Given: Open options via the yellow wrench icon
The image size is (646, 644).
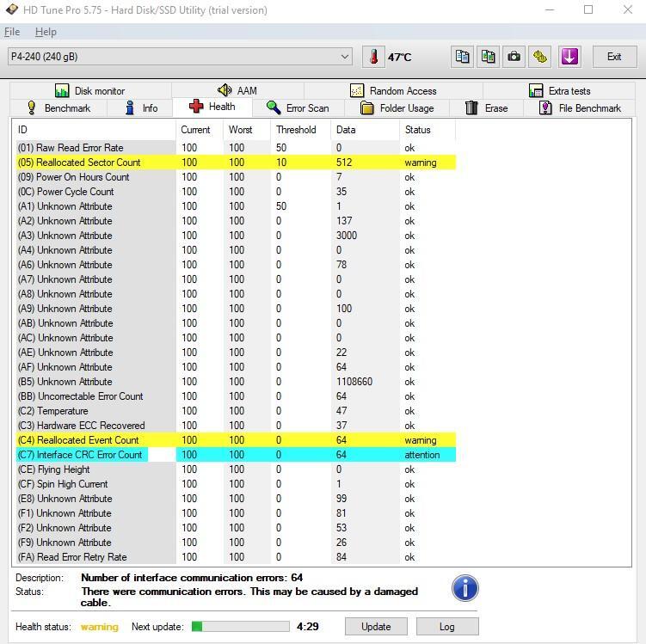Looking at the screenshot, I should click(539, 57).
